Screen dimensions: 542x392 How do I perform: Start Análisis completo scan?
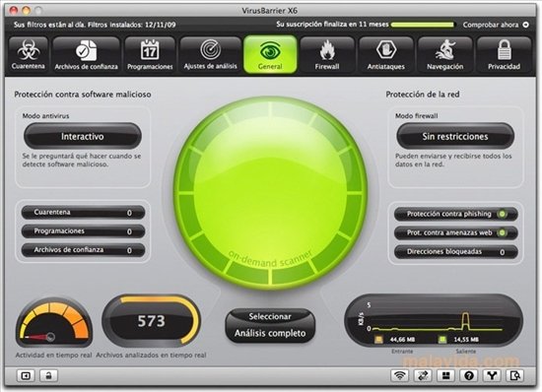pyautogui.click(x=270, y=333)
